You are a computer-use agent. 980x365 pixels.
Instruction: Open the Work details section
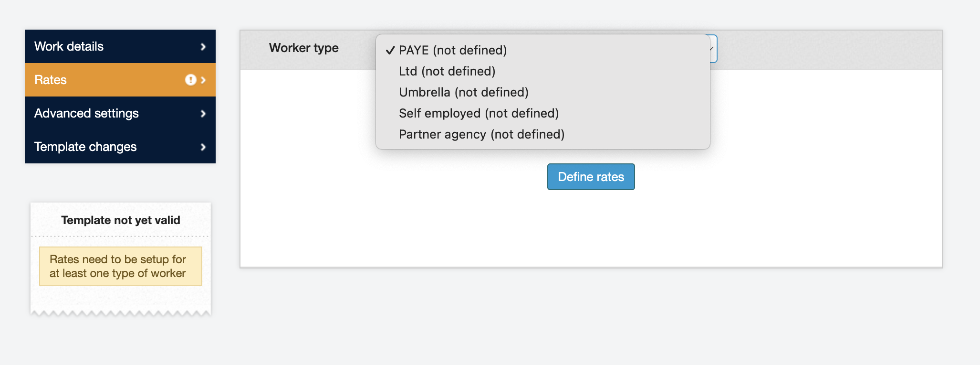pos(69,46)
